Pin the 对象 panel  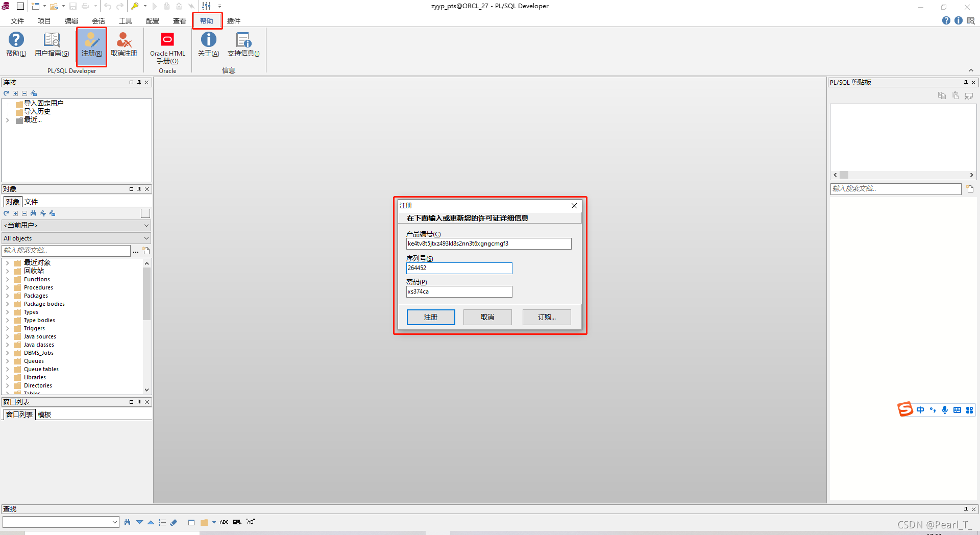139,189
